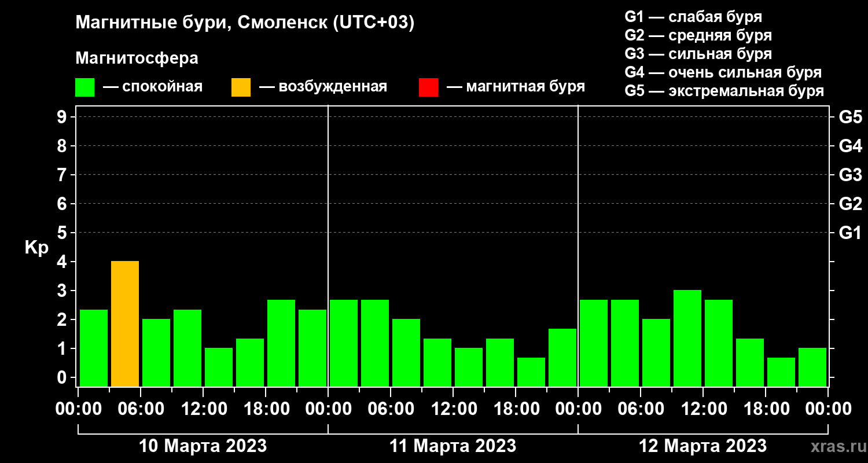Image resolution: width=868 pixels, height=463 pixels.
Task: Click the '06:00' time label above 12 Марта
Action: pos(641,409)
